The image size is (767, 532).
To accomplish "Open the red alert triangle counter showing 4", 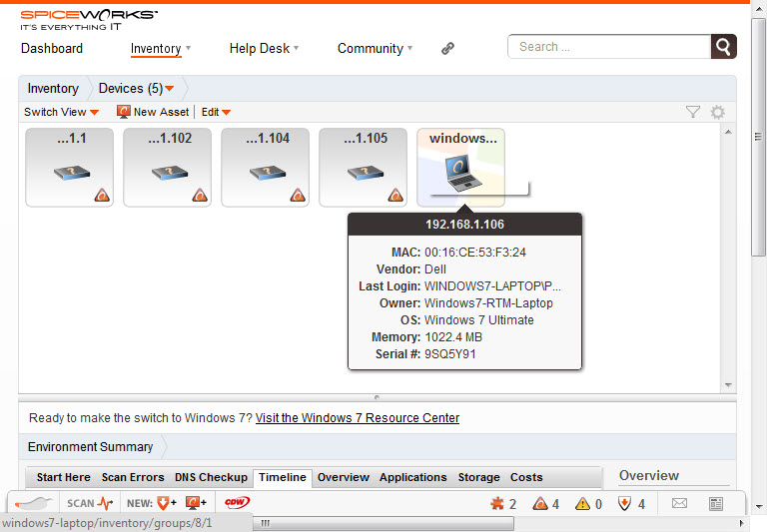I will [546, 504].
